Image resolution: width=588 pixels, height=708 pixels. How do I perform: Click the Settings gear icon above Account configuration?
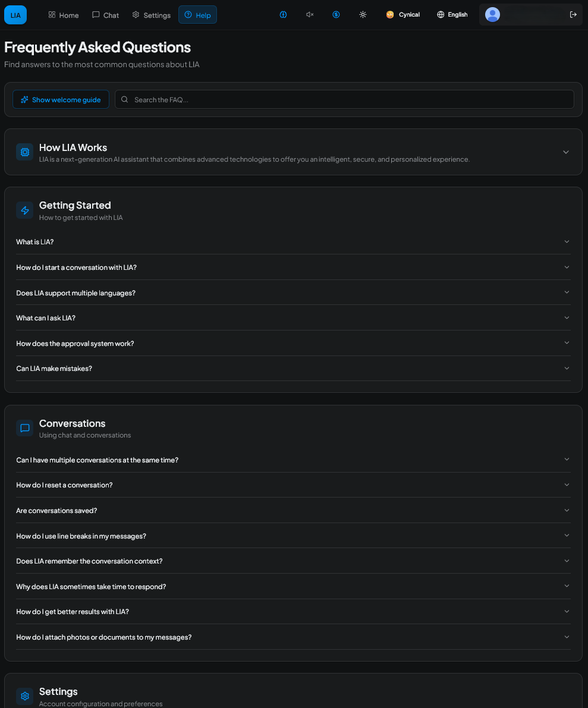[24, 696]
